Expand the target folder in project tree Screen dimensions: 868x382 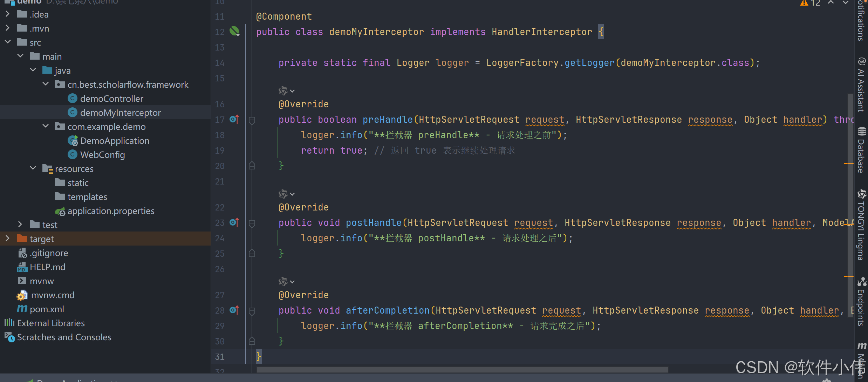tap(7, 239)
